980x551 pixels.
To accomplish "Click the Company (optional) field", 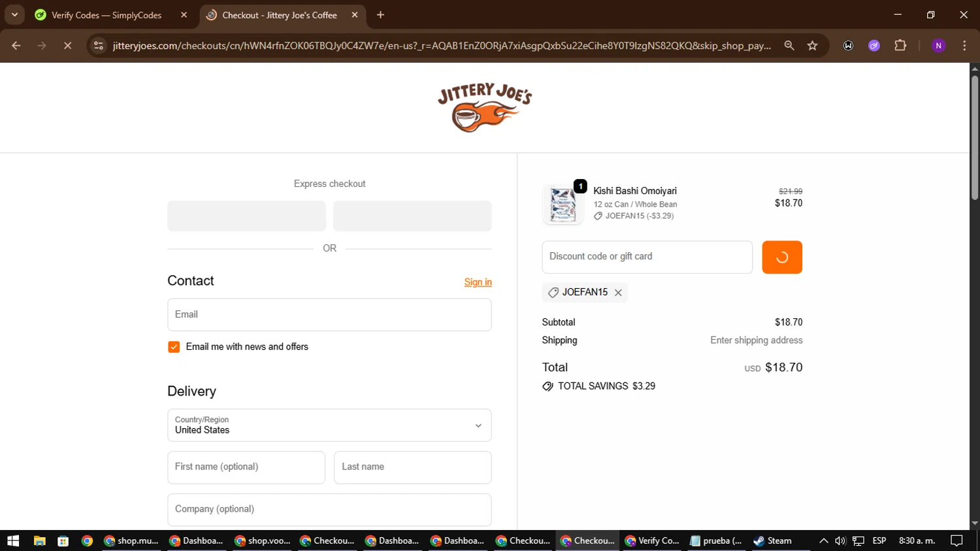I will 329,510.
